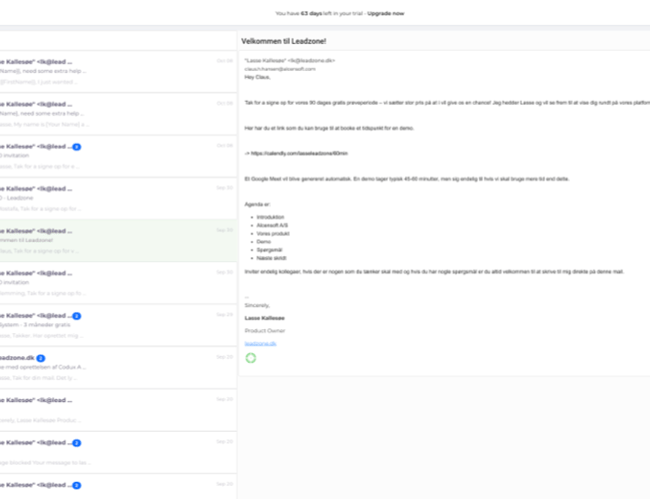Click the Upgrade now link
This screenshot has height=500, width=650.
[x=386, y=13]
